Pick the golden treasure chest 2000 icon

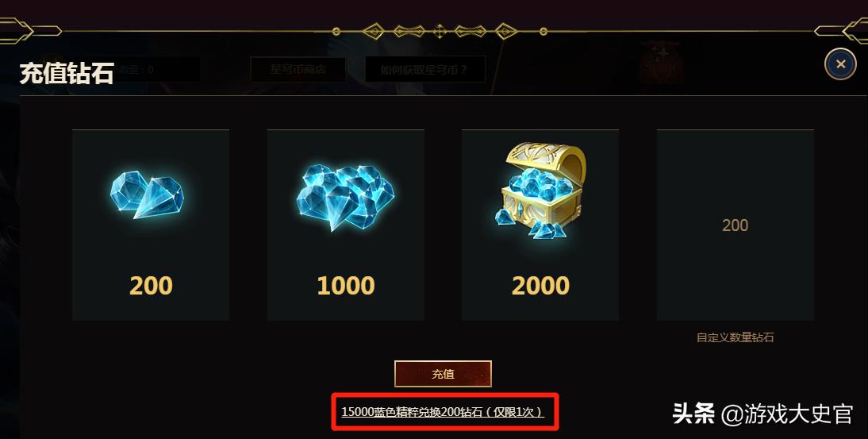coord(540,191)
